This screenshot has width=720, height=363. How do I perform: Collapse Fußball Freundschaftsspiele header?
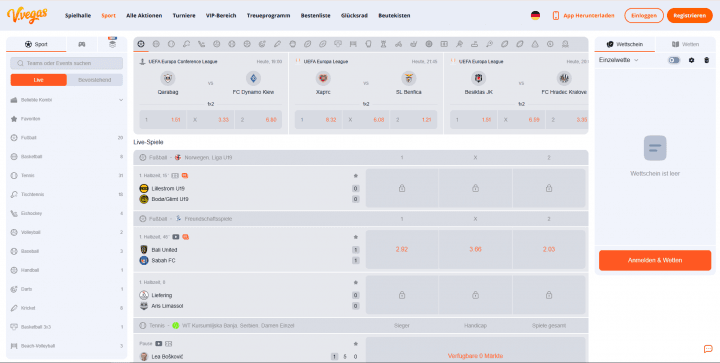(x=360, y=219)
